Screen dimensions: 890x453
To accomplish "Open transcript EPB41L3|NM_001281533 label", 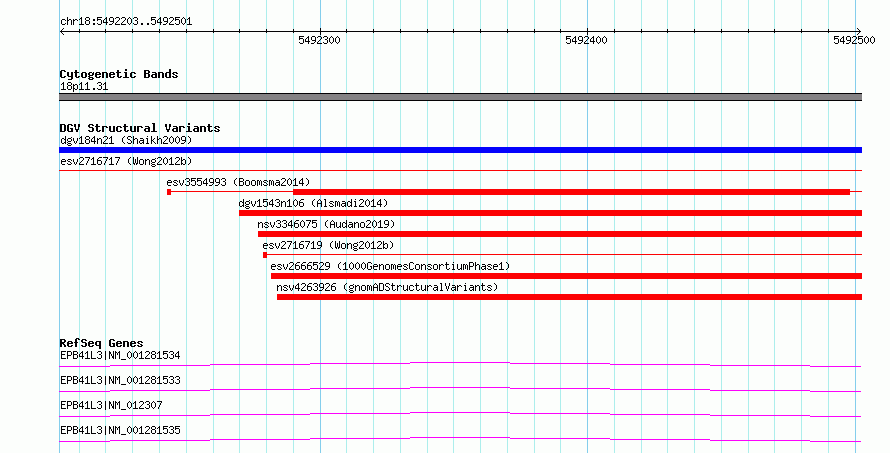I will (x=120, y=380).
